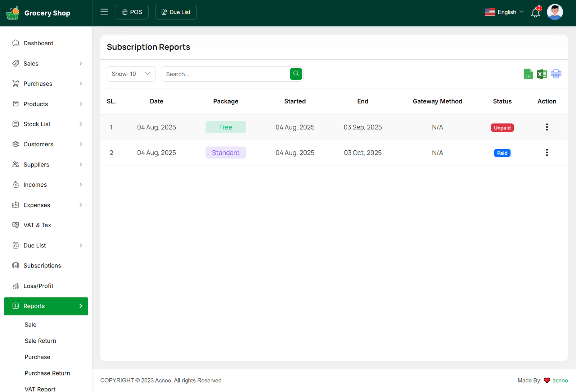Go to the Dashboard page
The width and height of the screenshot is (576, 392).
pyautogui.click(x=38, y=43)
